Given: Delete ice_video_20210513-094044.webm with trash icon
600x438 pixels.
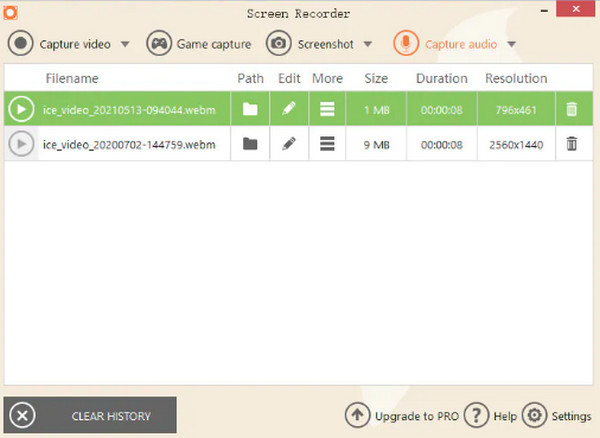Looking at the screenshot, I should tap(572, 109).
